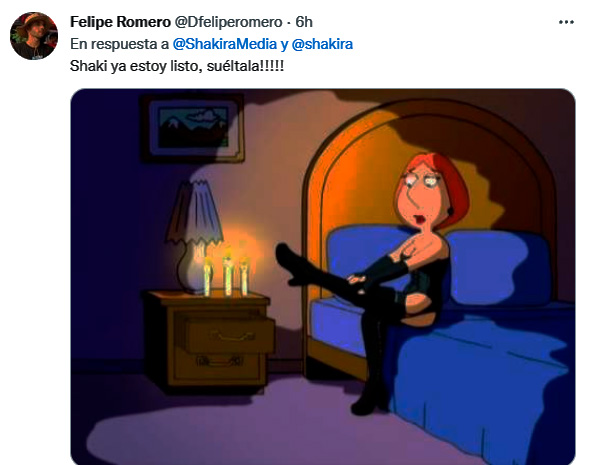The height and width of the screenshot is (465, 592).
Task: Open the 6h tweet timestamp
Action: pos(304,22)
